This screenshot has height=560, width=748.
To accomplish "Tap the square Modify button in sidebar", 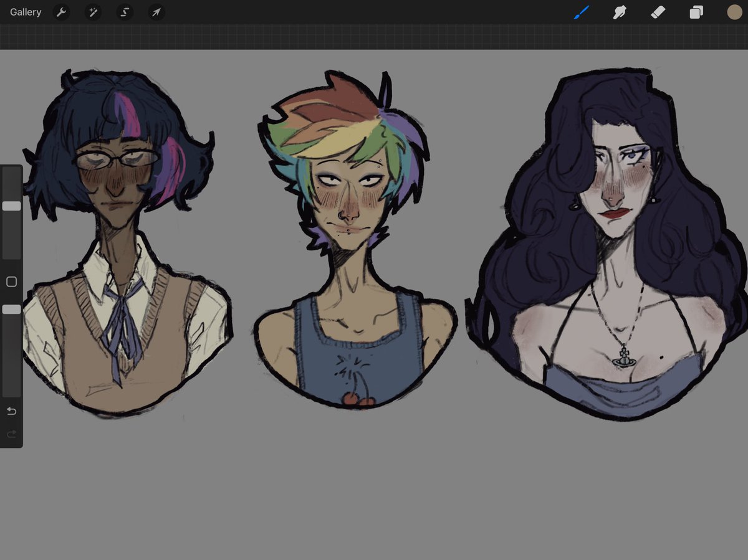I will point(11,282).
